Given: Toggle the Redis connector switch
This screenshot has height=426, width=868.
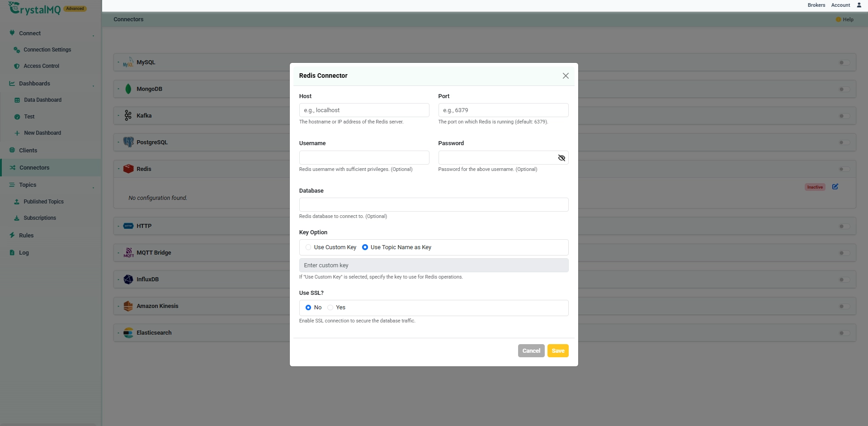Looking at the screenshot, I should pyautogui.click(x=844, y=169).
